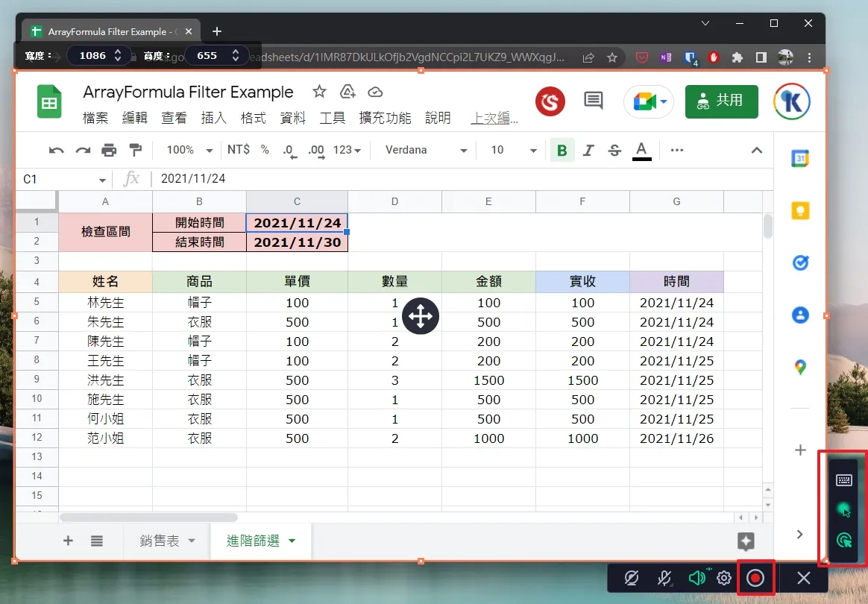This screenshot has height=604, width=868.
Task: Click the horizontal scrollbar of the sheet
Action: (148, 518)
